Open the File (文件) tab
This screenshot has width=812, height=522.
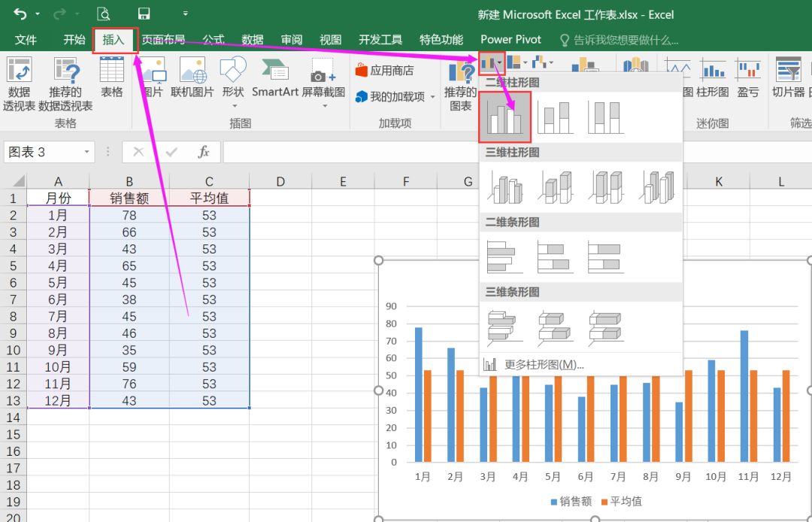[x=26, y=40]
